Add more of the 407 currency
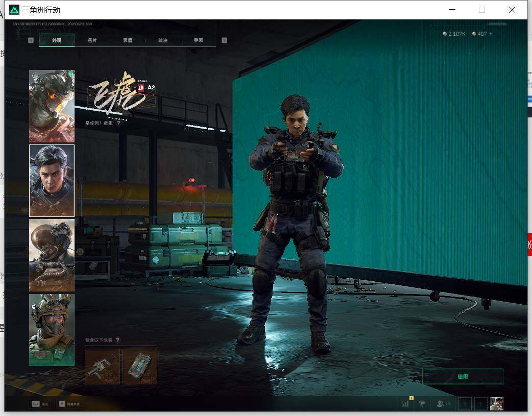 tap(491, 34)
